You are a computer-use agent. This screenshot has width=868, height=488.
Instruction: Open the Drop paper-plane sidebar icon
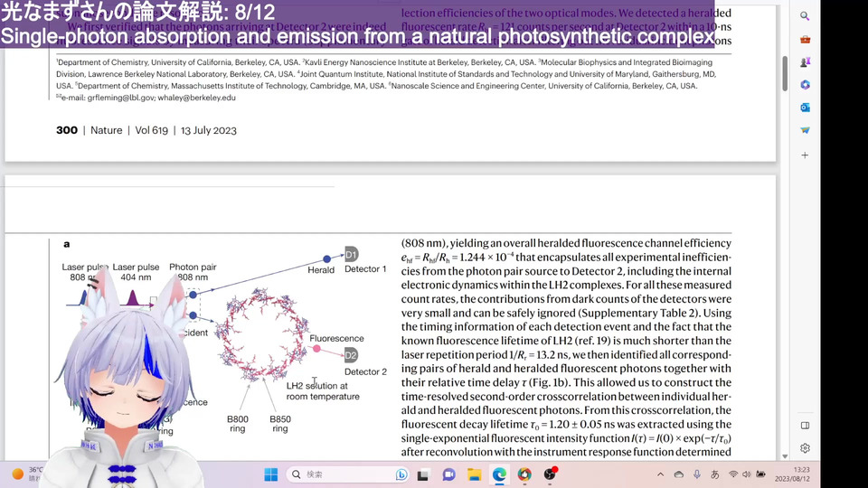[805, 130]
